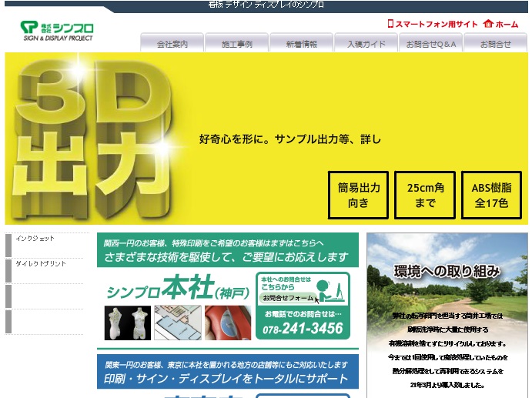This screenshot has height=398, width=532.
Task: Open the 施工事例 tab
Action: 237,43
